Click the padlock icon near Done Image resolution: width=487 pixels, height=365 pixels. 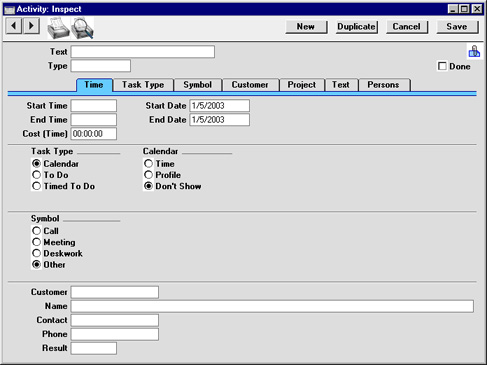point(474,52)
